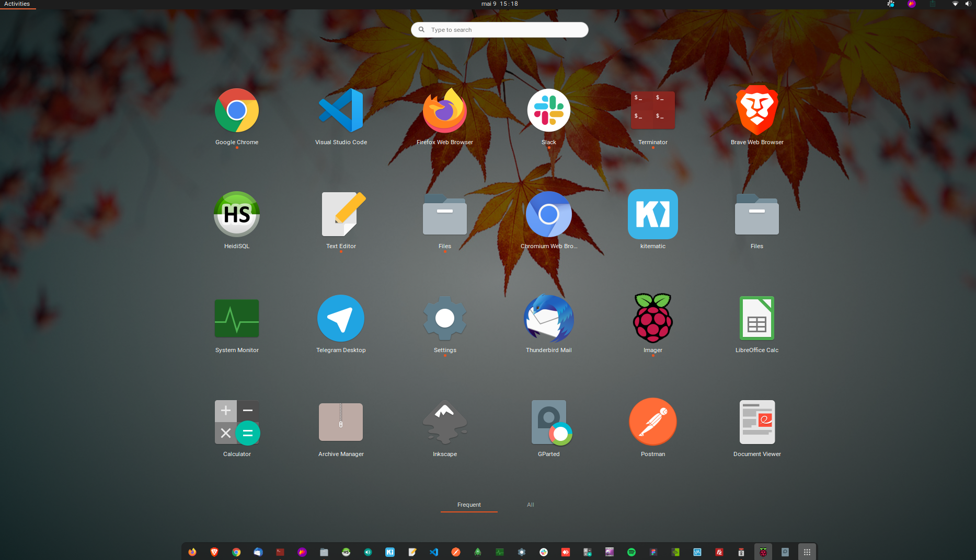Launch Chromium Web Browser from app grid
This screenshot has width=976, height=560.
[x=549, y=215]
